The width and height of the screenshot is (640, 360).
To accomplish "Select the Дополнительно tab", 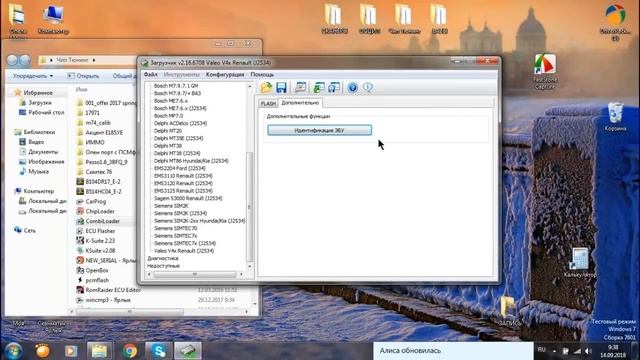I will tap(300, 103).
